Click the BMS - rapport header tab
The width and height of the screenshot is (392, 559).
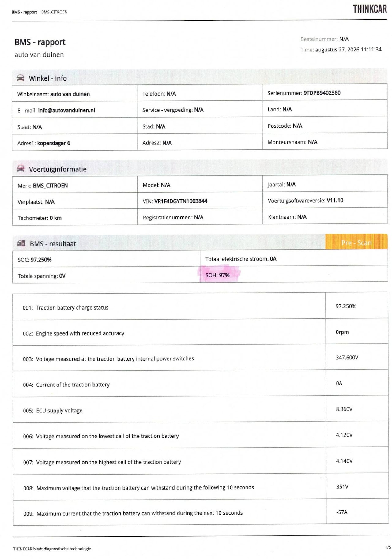[x=24, y=12]
